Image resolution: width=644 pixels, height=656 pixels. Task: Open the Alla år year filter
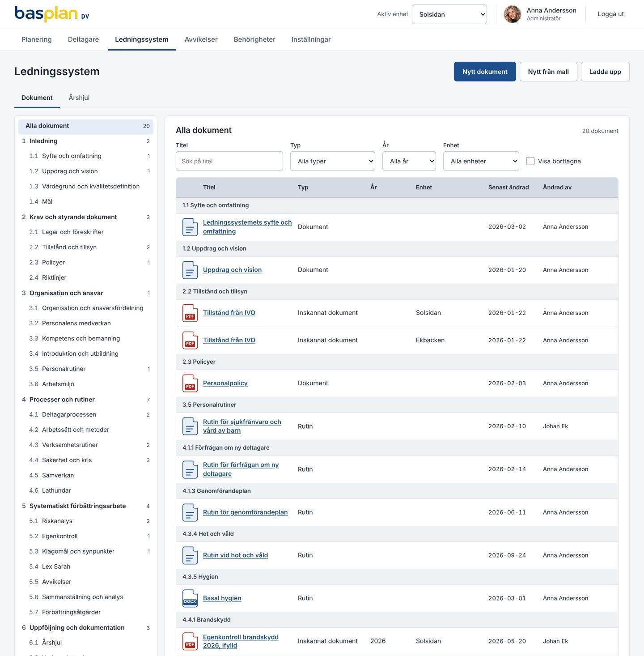coord(409,161)
